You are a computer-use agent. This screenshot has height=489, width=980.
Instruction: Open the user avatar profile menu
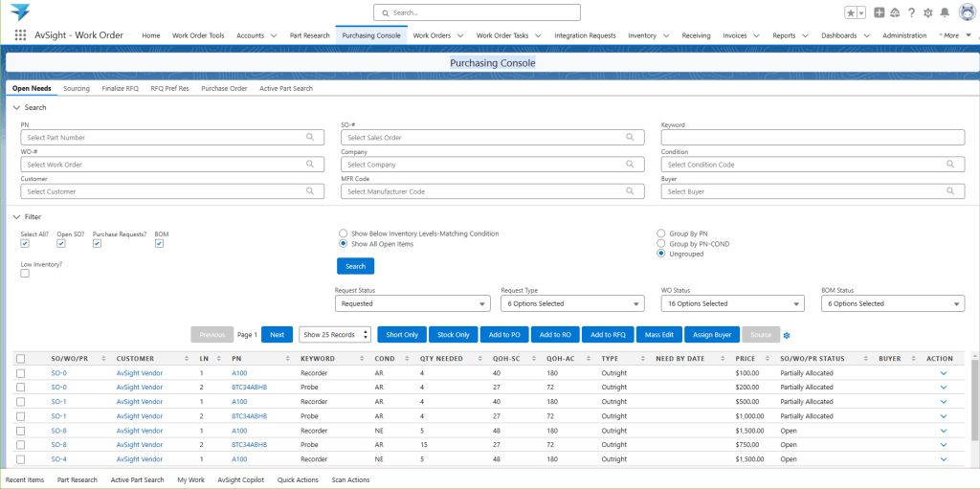pyautogui.click(x=968, y=12)
